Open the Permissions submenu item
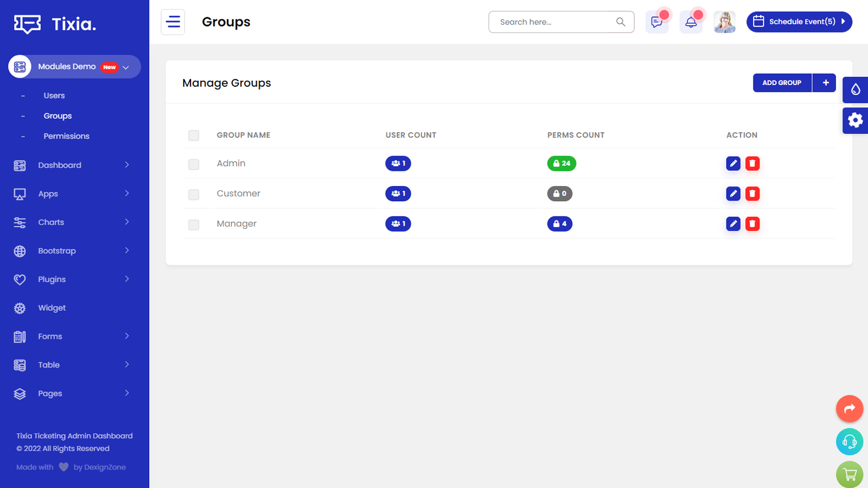This screenshot has width=868, height=488. coord(66,136)
